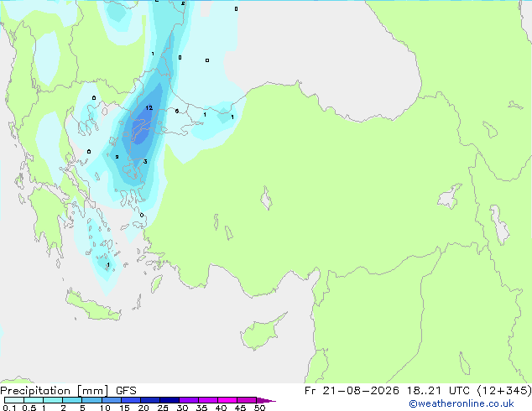
Task: Click the 30–35 mm purple legend box
Action: pyautogui.click(x=189, y=400)
